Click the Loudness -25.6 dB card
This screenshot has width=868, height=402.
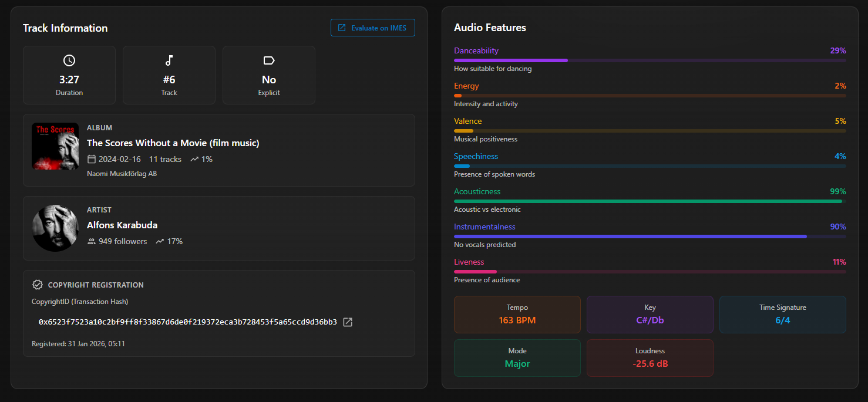(650, 358)
